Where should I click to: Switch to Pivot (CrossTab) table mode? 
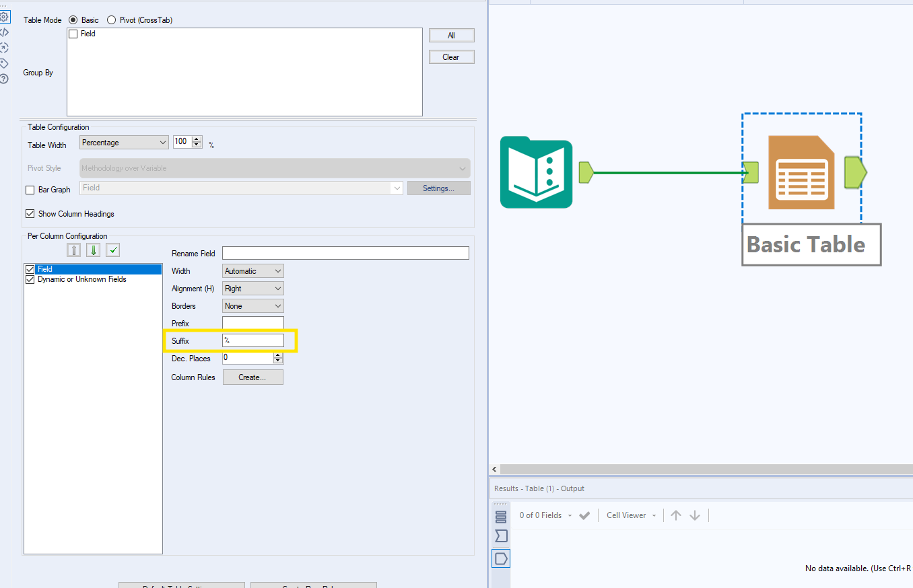pyautogui.click(x=110, y=20)
